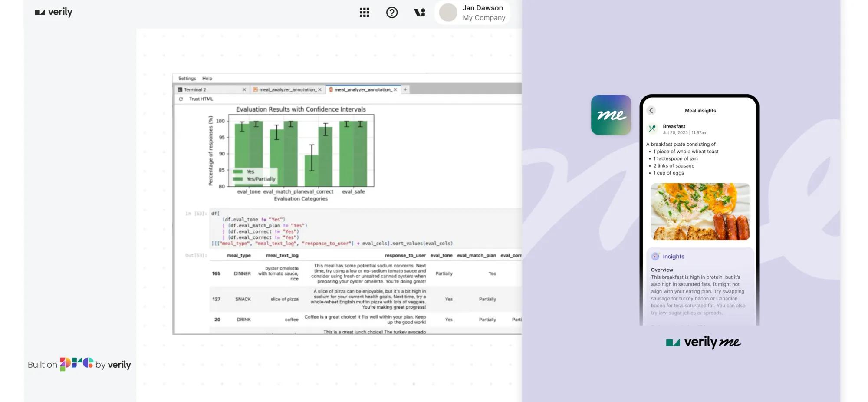Screen dimensions: 868x402
Task: Add a new tab with the plus button
Action: point(405,89)
